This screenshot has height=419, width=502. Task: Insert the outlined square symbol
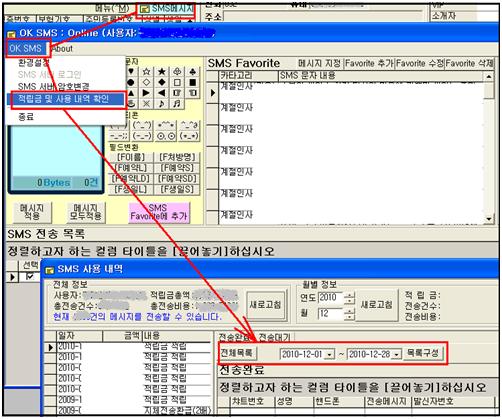point(177,82)
